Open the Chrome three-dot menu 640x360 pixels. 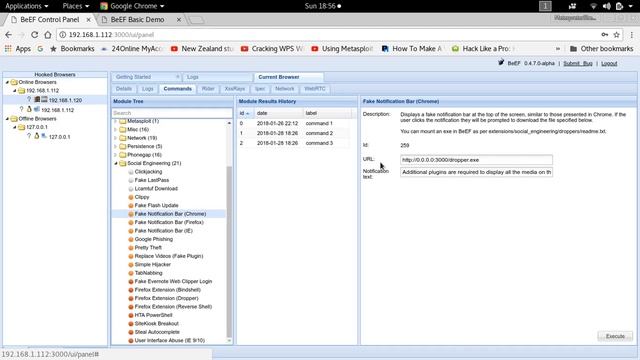631,35
